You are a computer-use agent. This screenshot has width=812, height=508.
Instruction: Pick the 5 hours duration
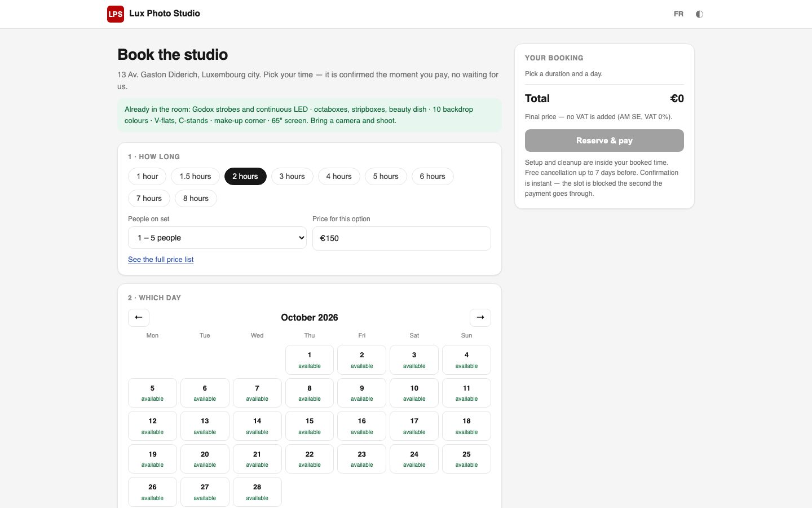[386, 177]
